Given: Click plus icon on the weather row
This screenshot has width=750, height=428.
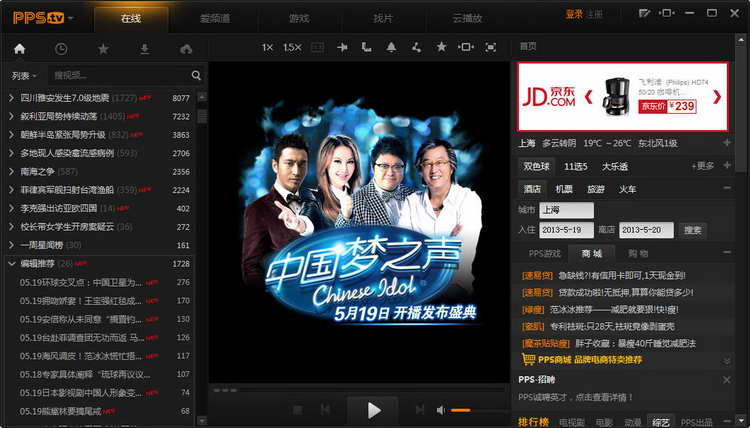Looking at the screenshot, I should [727, 143].
